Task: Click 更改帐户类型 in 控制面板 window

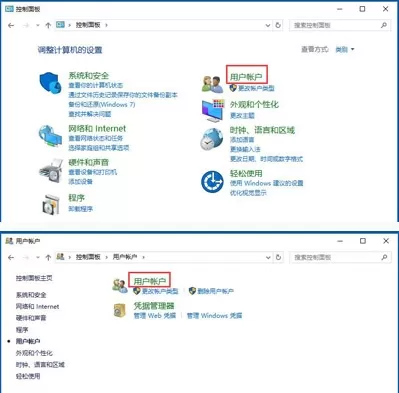Action: pos(256,88)
